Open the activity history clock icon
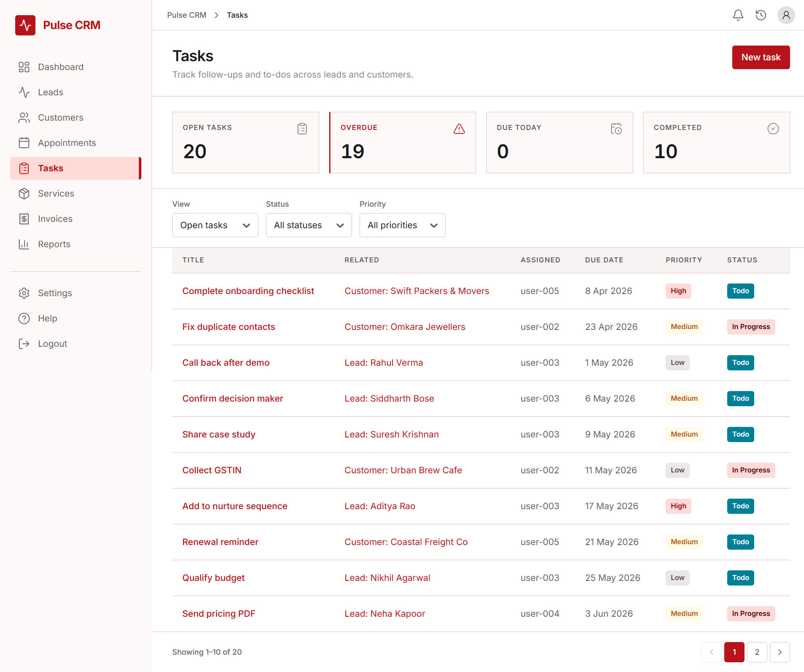The height and width of the screenshot is (672, 804). click(761, 15)
